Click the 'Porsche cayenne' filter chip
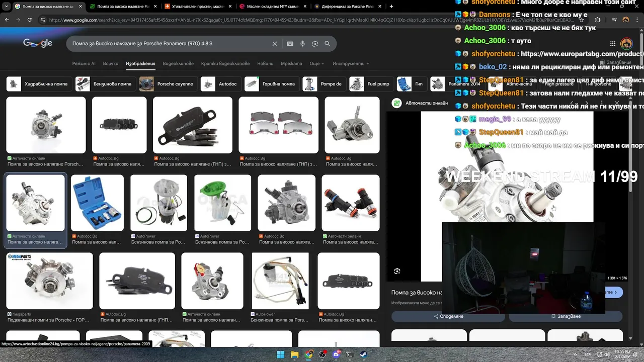This screenshot has width=644, height=362. [x=168, y=84]
